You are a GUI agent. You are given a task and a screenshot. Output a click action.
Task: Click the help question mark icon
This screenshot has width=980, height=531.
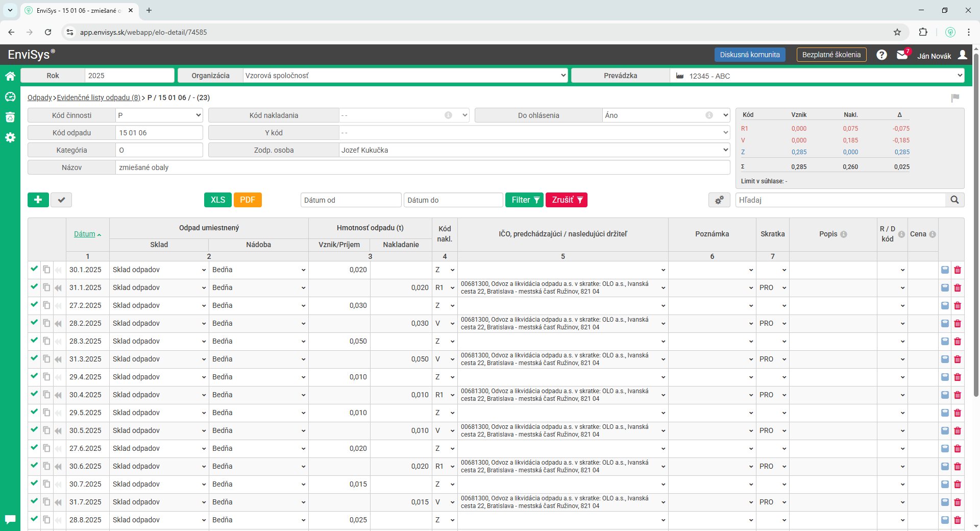click(x=881, y=55)
